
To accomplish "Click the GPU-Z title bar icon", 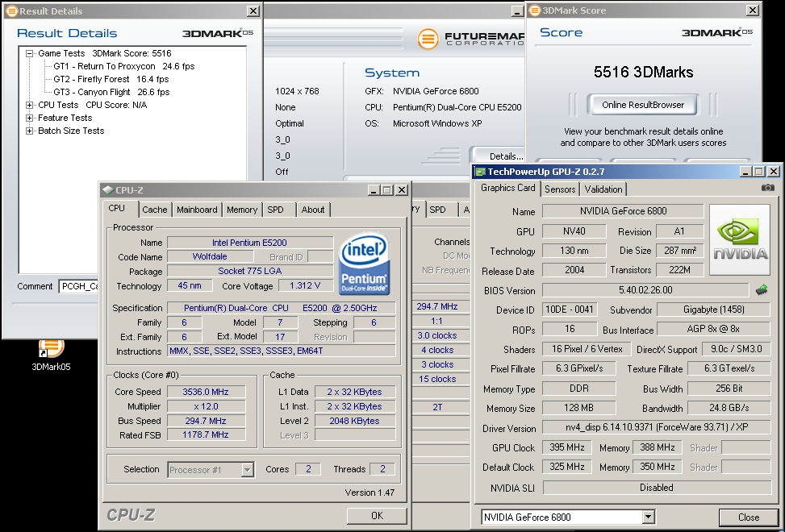I will click(480, 172).
